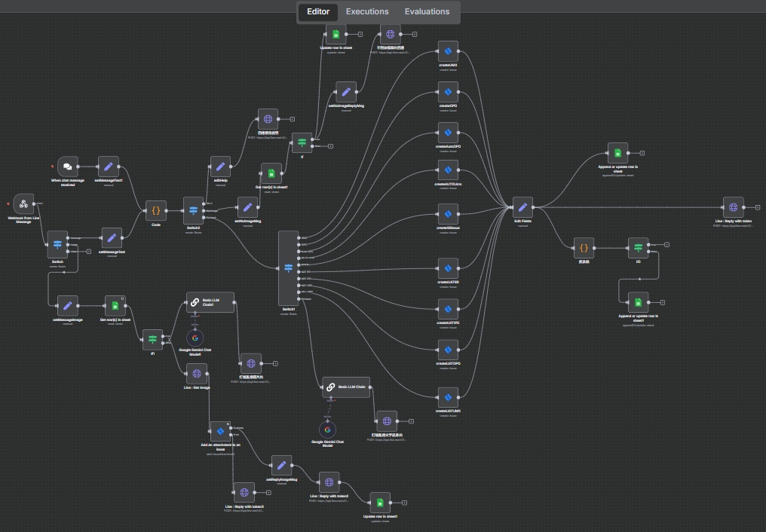
Task: Select the 'When chat message received' trigger node
Action: coord(68,167)
